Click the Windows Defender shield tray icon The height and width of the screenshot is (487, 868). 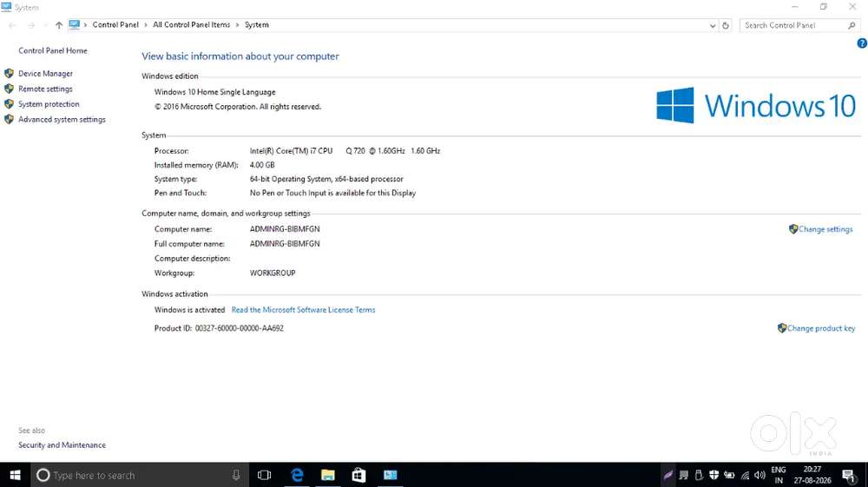[x=714, y=475]
